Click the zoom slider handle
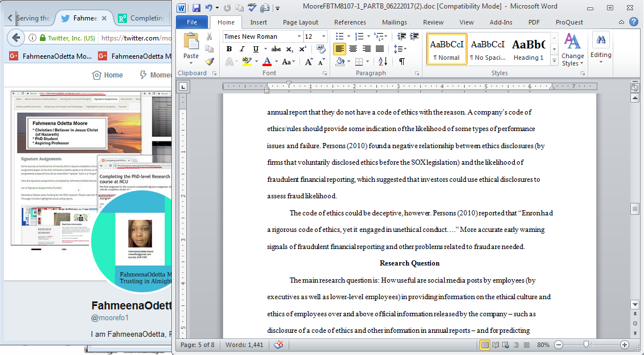644x355 pixels. 586,345
